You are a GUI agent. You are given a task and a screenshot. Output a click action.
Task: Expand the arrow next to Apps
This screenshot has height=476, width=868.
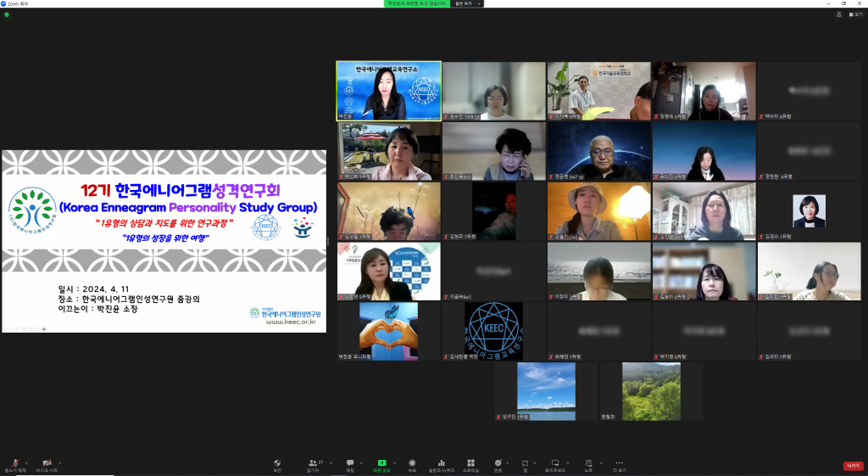point(535,462)
